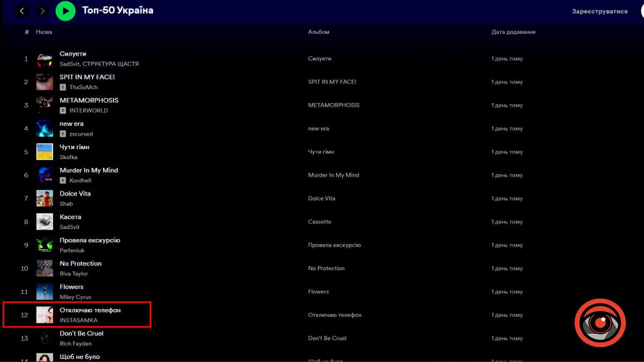This screenshot has width=644, height=362.
Task: Click explicit badge beside ThxSoMch
Action: tap(63, 87)
